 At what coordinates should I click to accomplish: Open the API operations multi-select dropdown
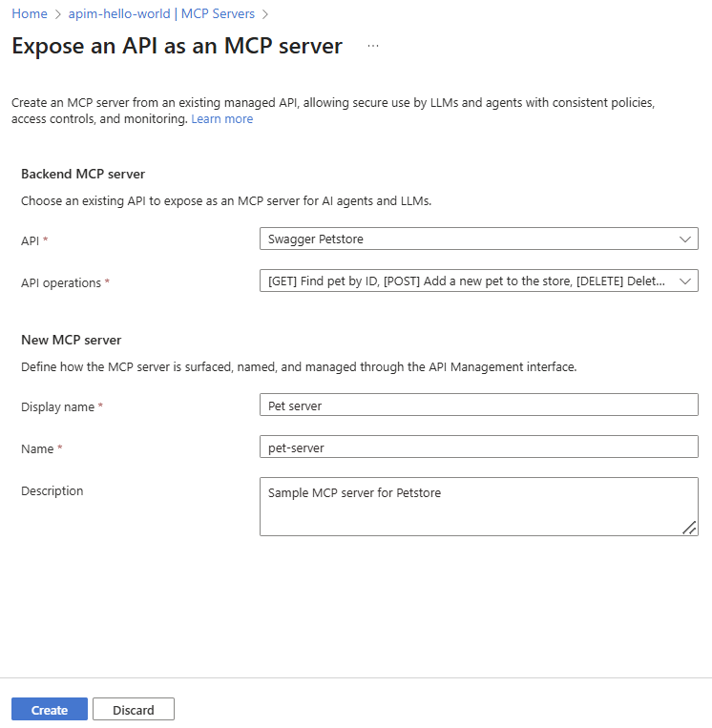pyautogui.click(x=468, y=281)
